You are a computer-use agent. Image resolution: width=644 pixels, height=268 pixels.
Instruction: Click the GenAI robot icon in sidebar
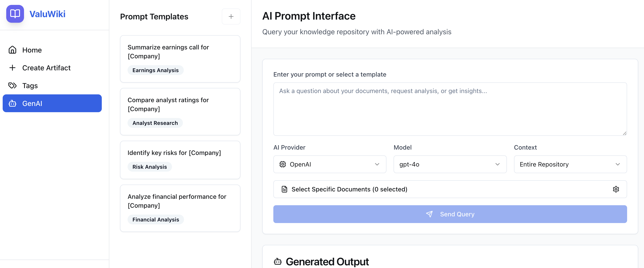12,104
